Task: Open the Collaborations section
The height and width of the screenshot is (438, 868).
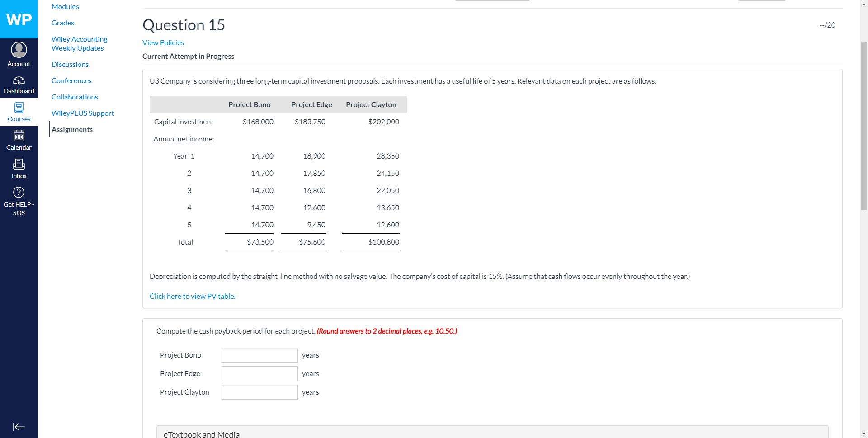Action: (x=75, y=97)
